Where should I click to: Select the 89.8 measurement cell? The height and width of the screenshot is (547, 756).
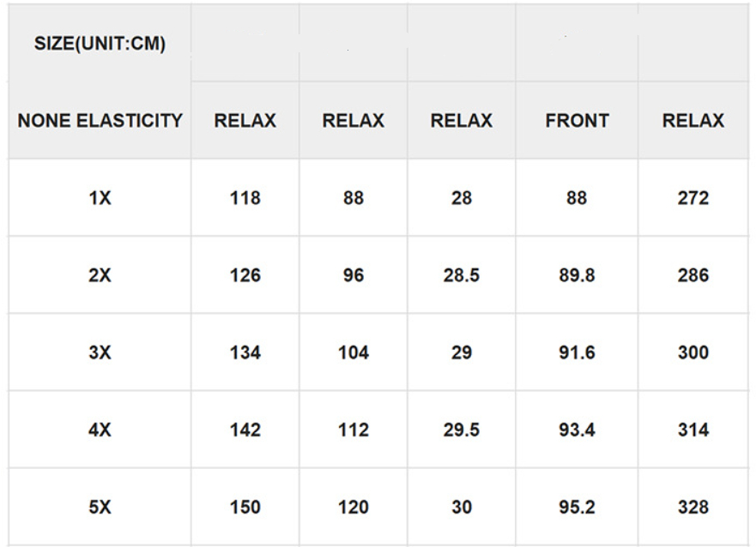coord(577,275)
